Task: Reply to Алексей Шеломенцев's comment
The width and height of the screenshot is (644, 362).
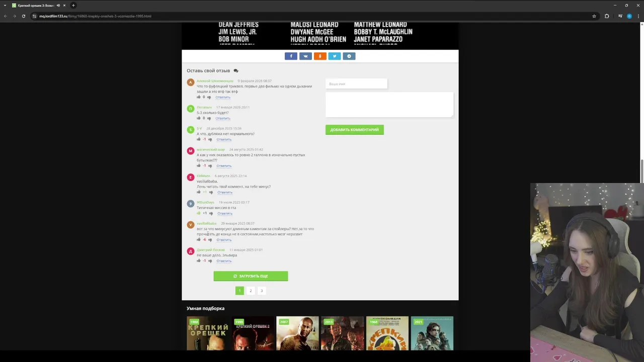Action: (223, 97)
